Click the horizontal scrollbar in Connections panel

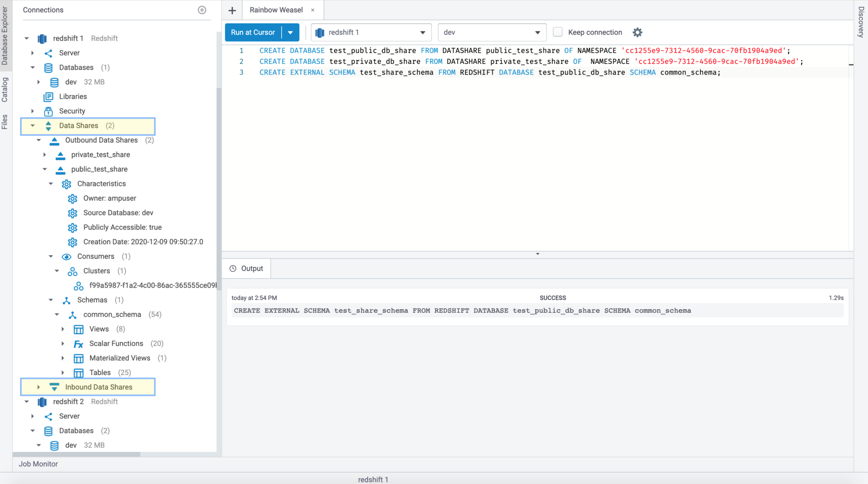tap(77, 455)
